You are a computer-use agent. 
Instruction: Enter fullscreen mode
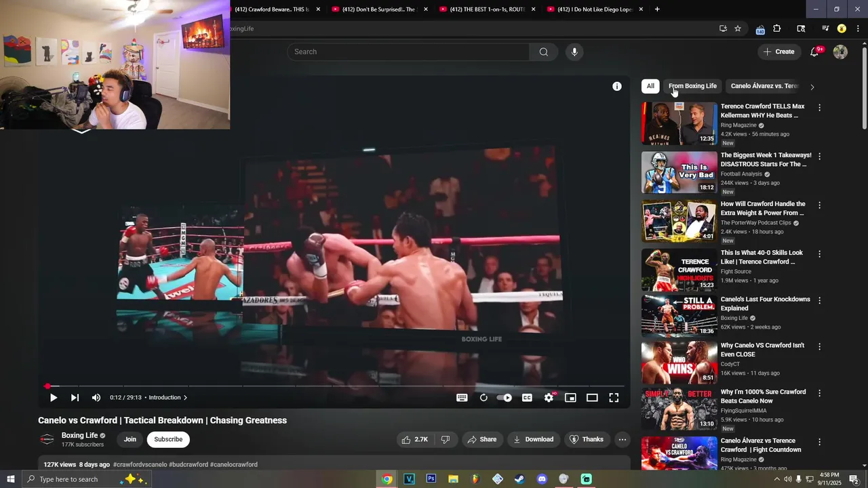[x=614, y=398]
